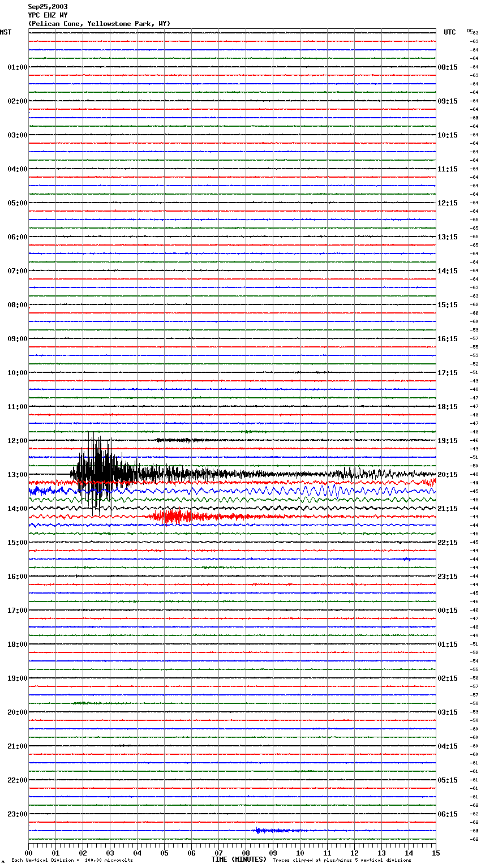Click the MST timezone label
This screenshot has width=481, height=868.
(6, 32)
